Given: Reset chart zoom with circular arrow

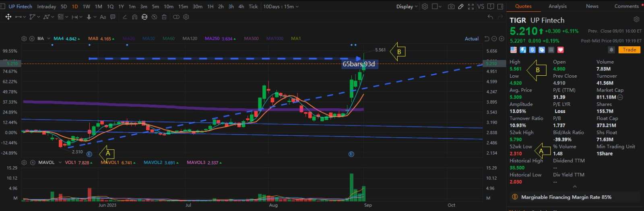Looking at the screenshot, I should 487,39.
